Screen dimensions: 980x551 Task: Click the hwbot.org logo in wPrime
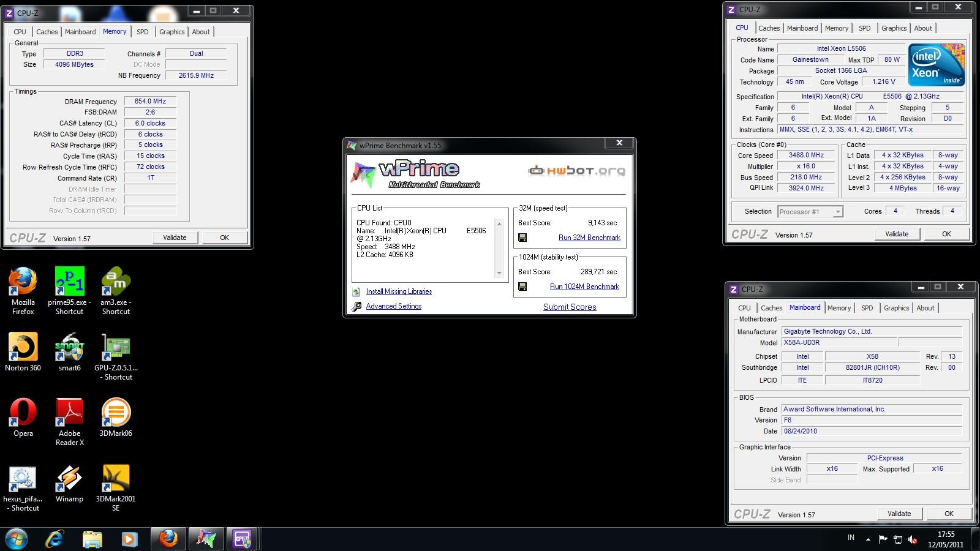click(x=576, y=171)
